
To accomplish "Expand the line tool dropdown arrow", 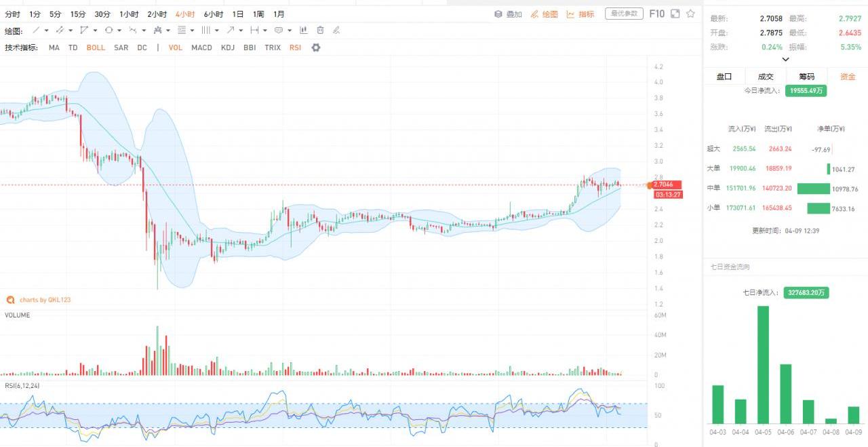I will 47,31.
